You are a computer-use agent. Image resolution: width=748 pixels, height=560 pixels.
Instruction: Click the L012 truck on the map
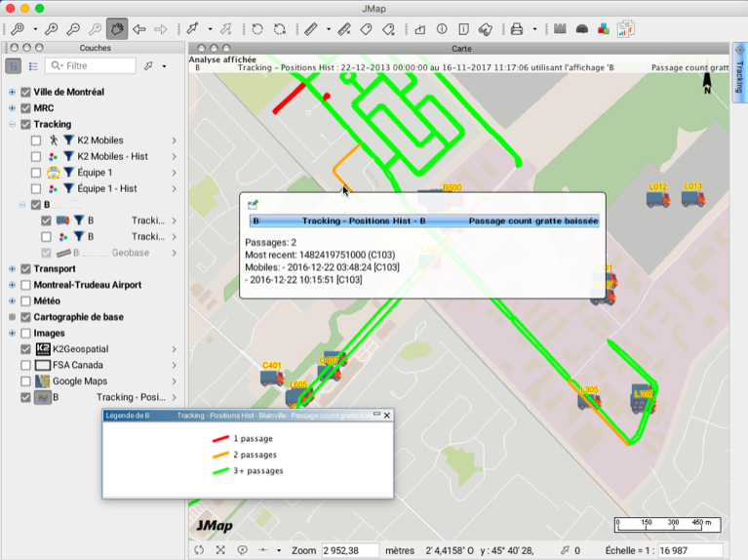point(658,198)
